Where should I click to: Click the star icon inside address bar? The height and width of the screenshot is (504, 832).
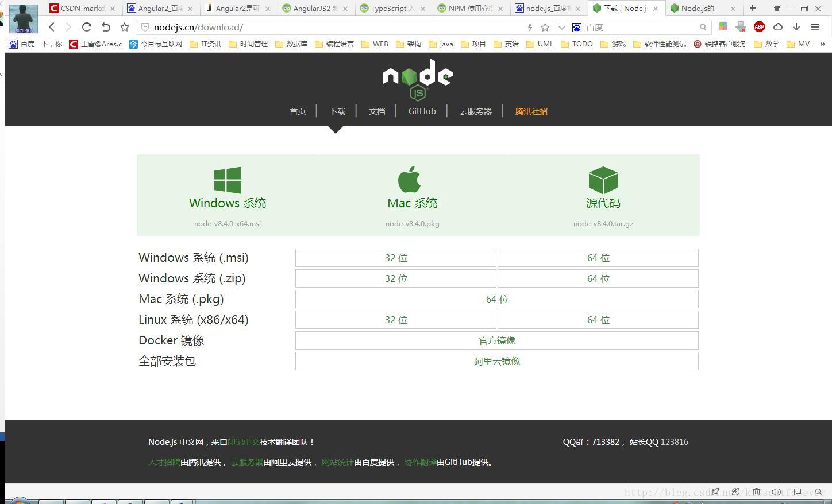[545, 27]
